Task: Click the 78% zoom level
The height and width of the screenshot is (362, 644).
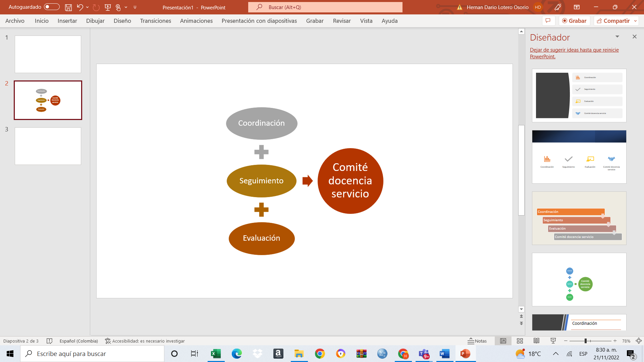Action: tap(626, 341)
